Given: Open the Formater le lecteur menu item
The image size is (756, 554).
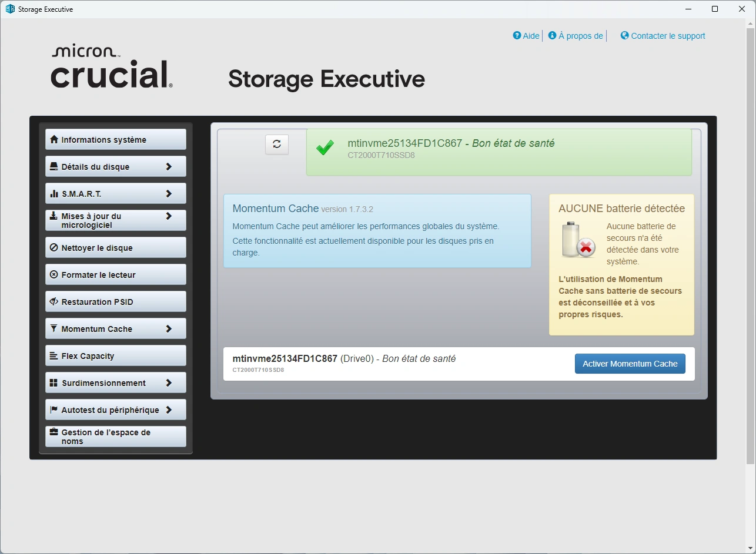Looking at the screenshot, I should (116, 275).
